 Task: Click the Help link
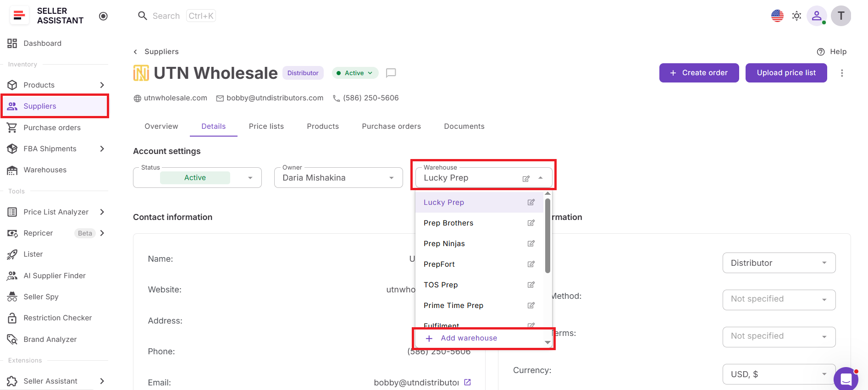832,51
